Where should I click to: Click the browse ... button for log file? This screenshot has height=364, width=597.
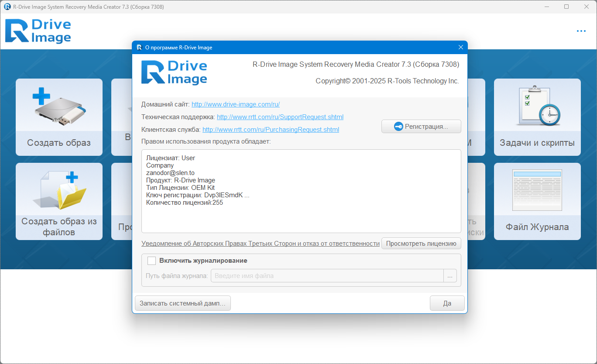[x=450, y=276]
